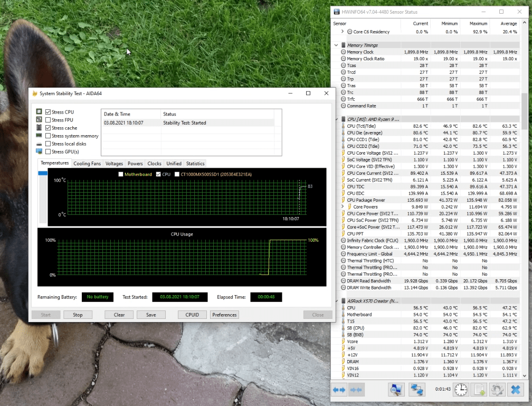Image resolution: width=532 pixels, height=406 pixels.
Task: Switch to Powers tab
Action: 135,163
